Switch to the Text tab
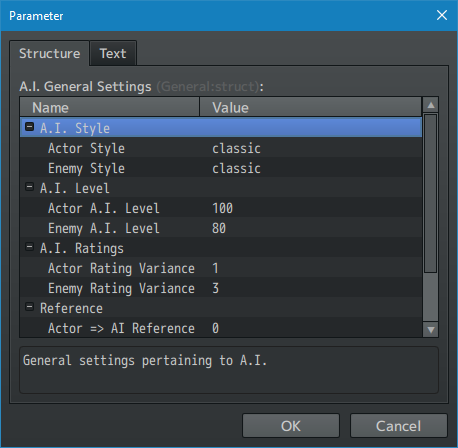Viewport: 458px width, 448px height. [x=113, y=53]
